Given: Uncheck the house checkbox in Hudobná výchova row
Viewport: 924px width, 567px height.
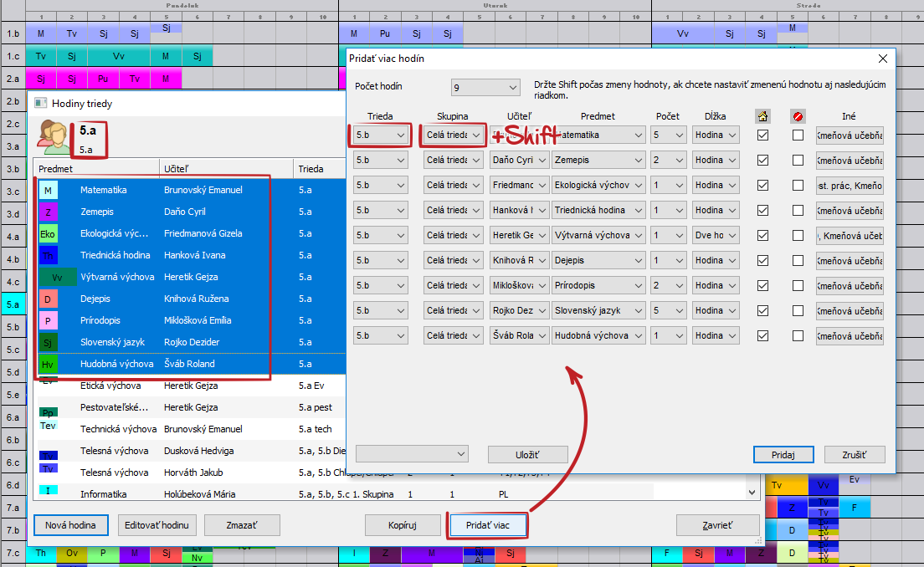Looking at the screenshot, I should (762, 335).
